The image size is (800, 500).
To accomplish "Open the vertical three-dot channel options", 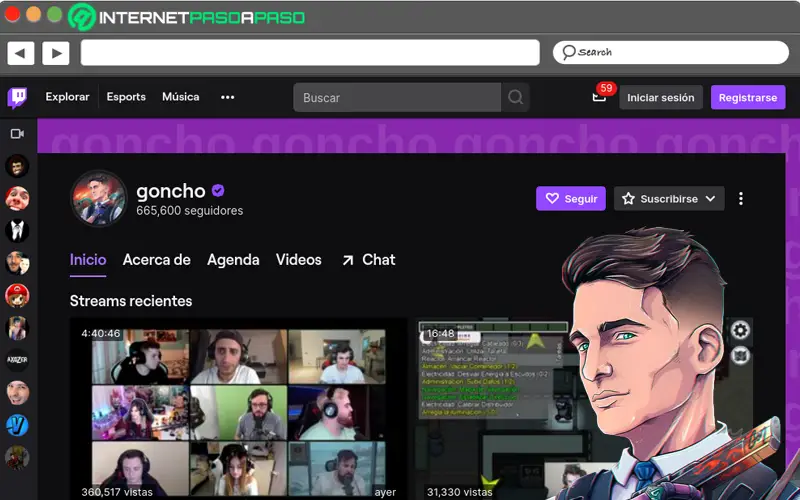I will click(x=741, y=198).
